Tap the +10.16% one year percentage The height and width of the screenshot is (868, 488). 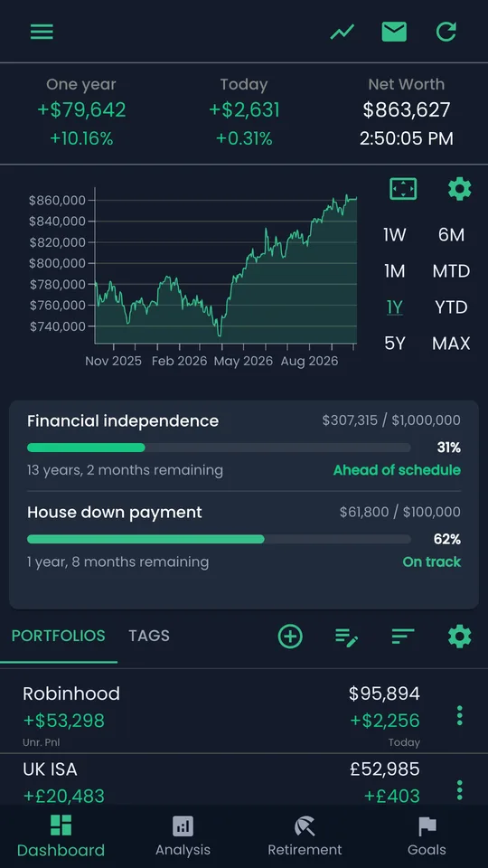click(81, 138)
